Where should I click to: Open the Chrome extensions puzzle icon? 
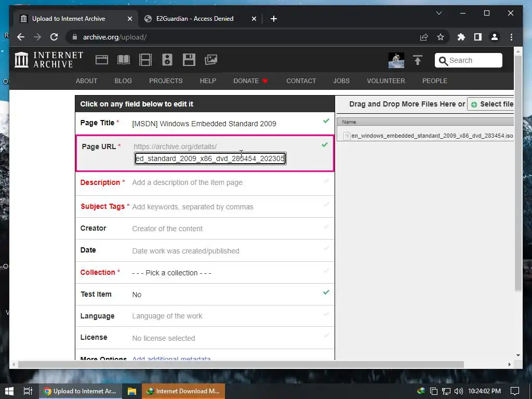[461, 37]
